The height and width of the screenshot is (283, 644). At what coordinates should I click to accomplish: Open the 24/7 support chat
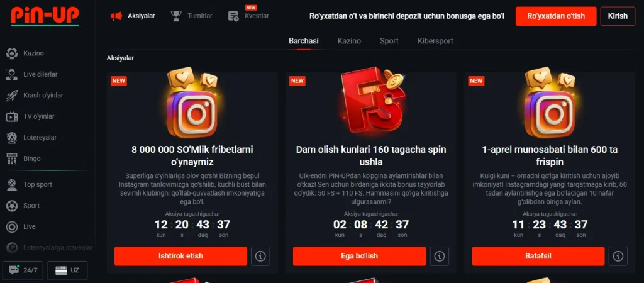pos(23,270)
